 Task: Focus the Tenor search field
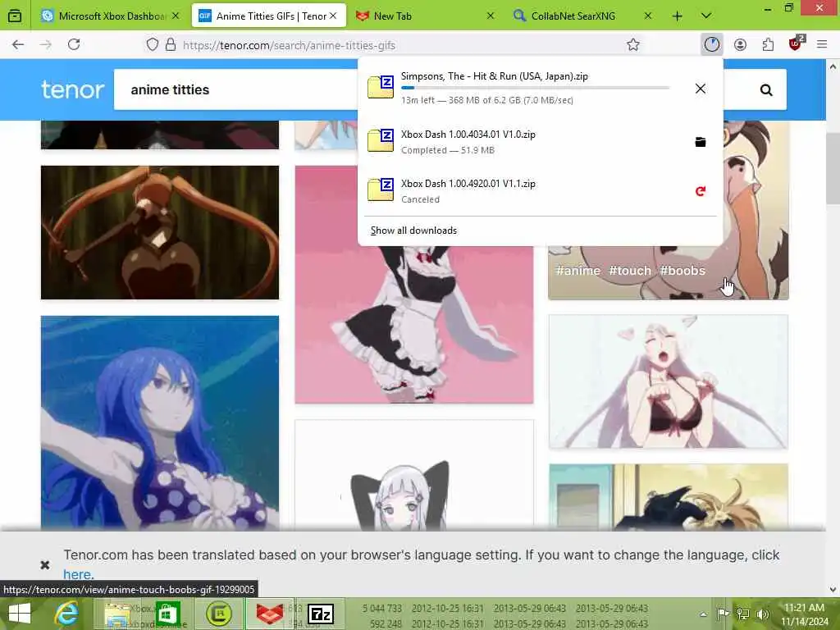pyautogui.click(x=235, y=89)
